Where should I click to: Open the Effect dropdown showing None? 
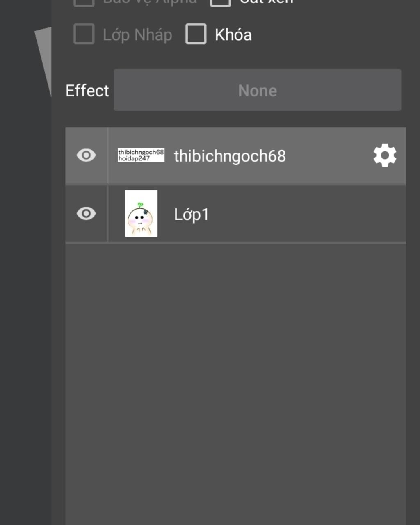coord(258,90)
